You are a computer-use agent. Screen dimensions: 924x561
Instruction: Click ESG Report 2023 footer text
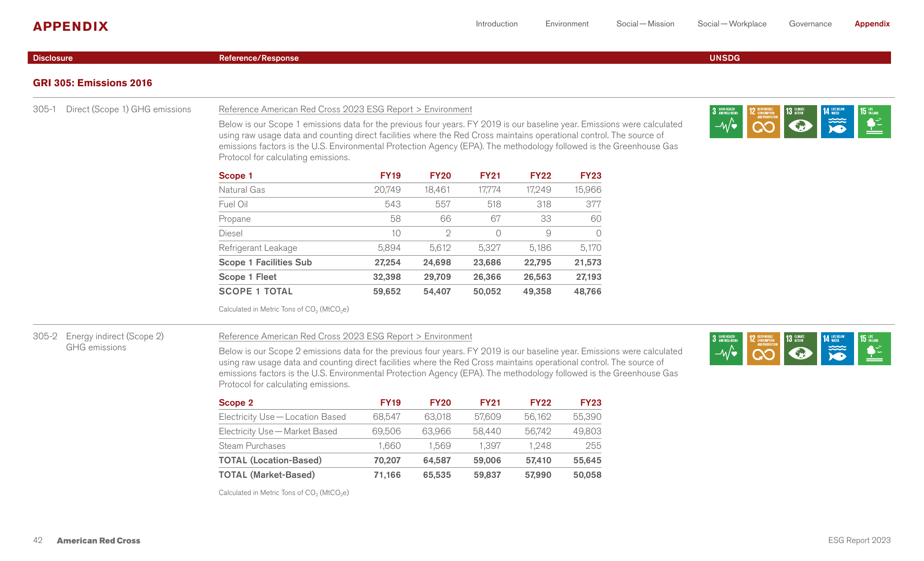(x=859, y=540)
